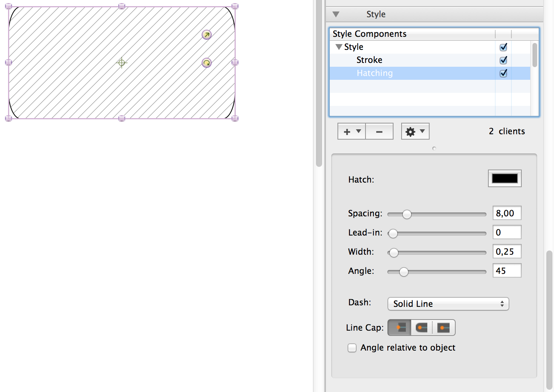The image size is (554, 392).
Task: Click the inspector panel vertical scrollbar
Action: click(x=549, y=320)
